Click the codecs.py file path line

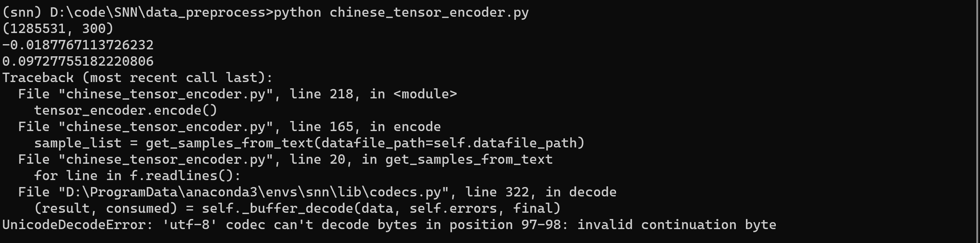tap(317, 192)
